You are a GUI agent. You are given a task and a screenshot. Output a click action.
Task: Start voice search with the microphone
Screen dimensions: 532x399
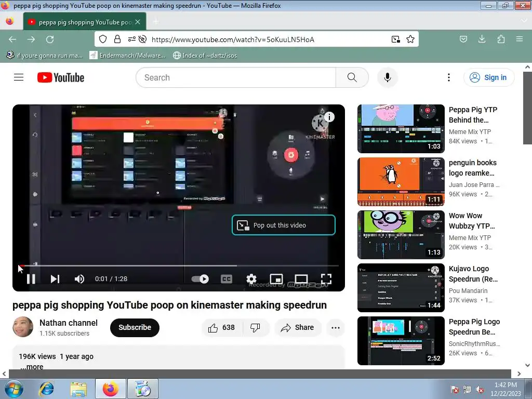point(388,77)
